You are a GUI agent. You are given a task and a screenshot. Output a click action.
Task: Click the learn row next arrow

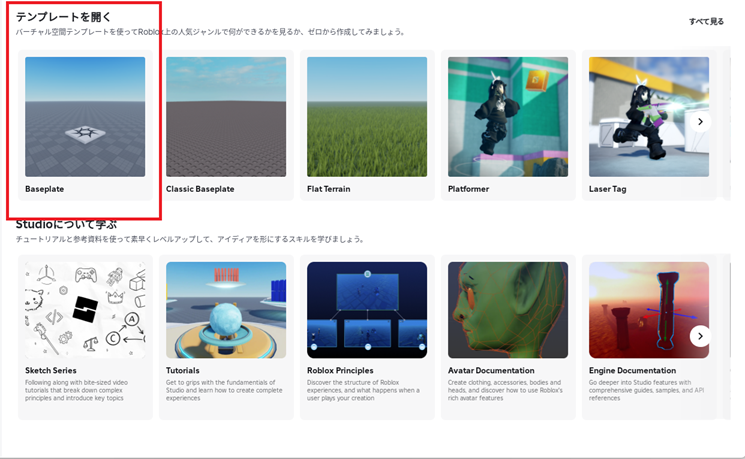700,336
